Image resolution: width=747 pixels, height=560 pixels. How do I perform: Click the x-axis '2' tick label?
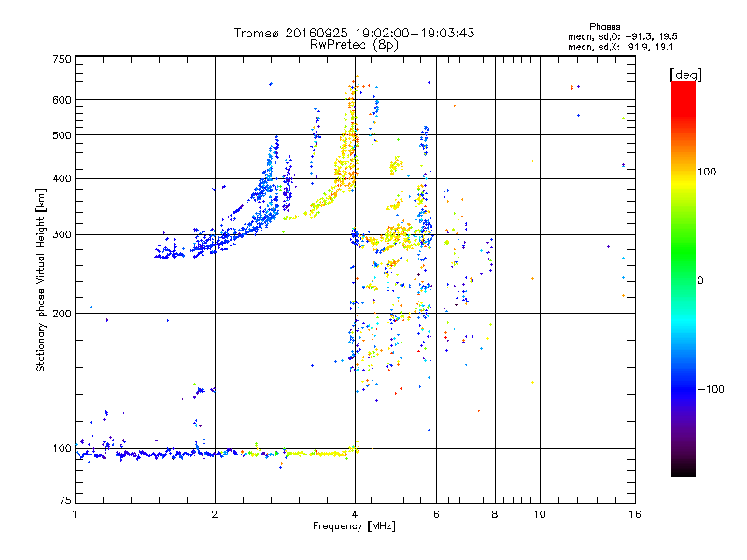tap(215, 514)
